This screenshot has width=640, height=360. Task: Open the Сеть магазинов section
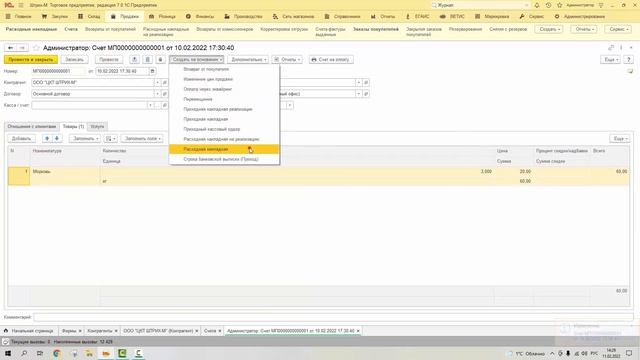tap(293, 16)
